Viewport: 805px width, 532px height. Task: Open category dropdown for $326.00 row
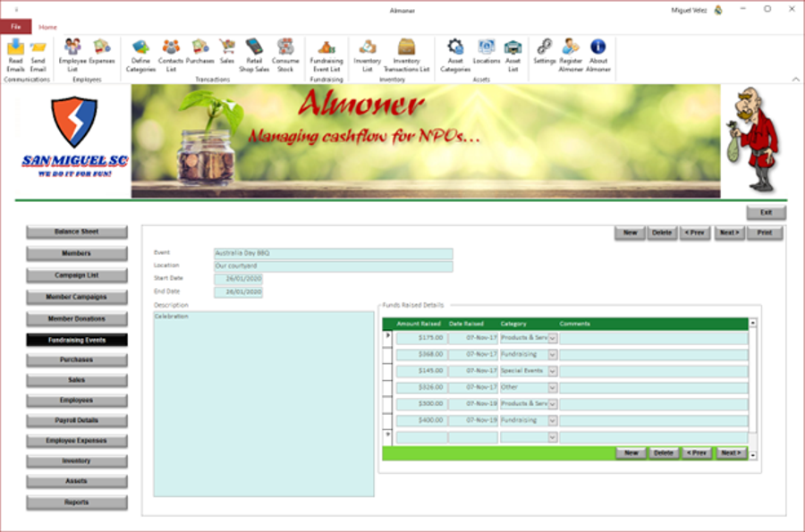[553, 387]
